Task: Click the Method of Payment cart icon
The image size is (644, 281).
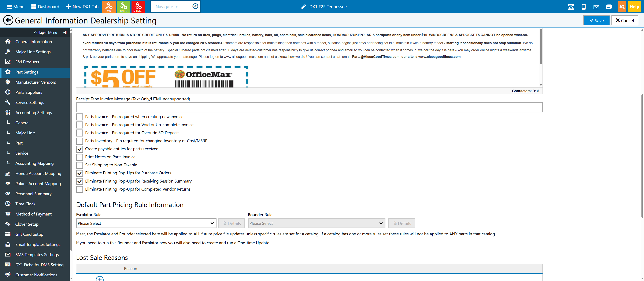Action: [8, 214]
